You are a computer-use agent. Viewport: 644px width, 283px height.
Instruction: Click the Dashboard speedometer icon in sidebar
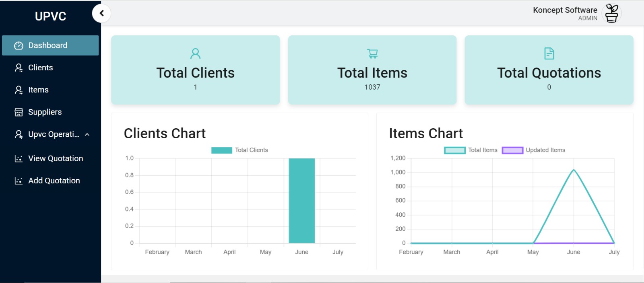(x=19, y=46)
